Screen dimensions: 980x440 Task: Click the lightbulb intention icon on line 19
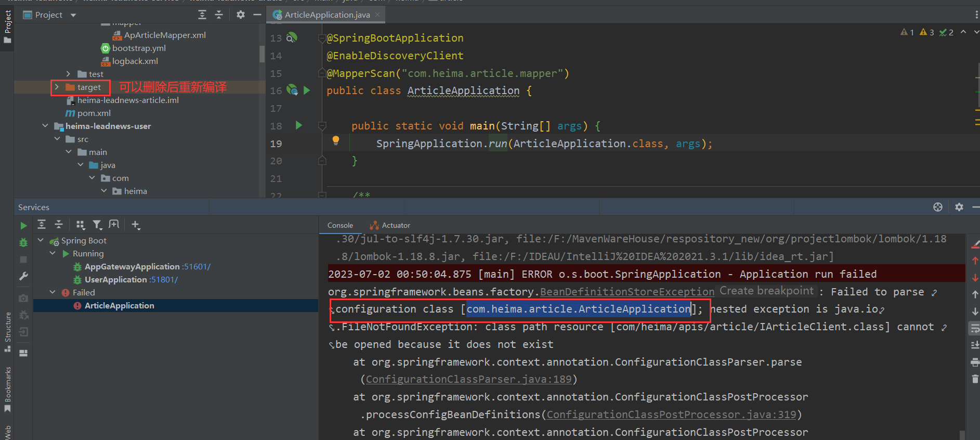(x=336, y=140)
